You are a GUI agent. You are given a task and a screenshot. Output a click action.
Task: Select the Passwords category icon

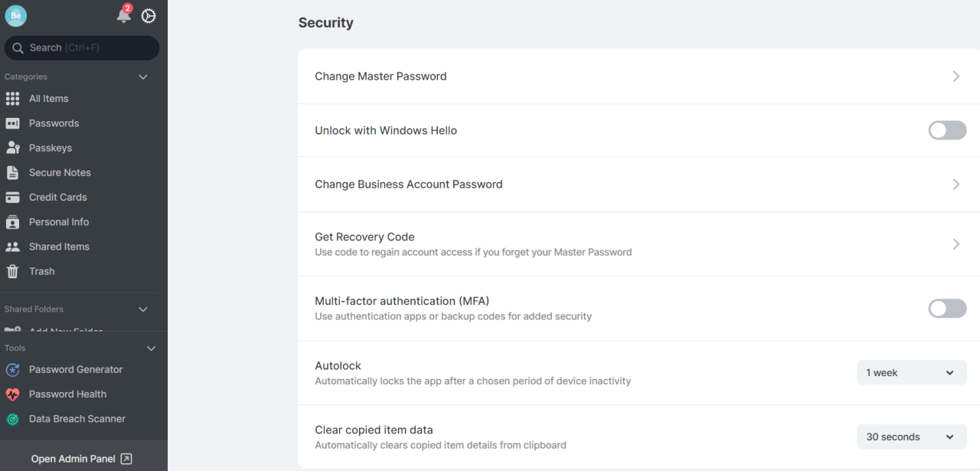click(x=13, y=123)
